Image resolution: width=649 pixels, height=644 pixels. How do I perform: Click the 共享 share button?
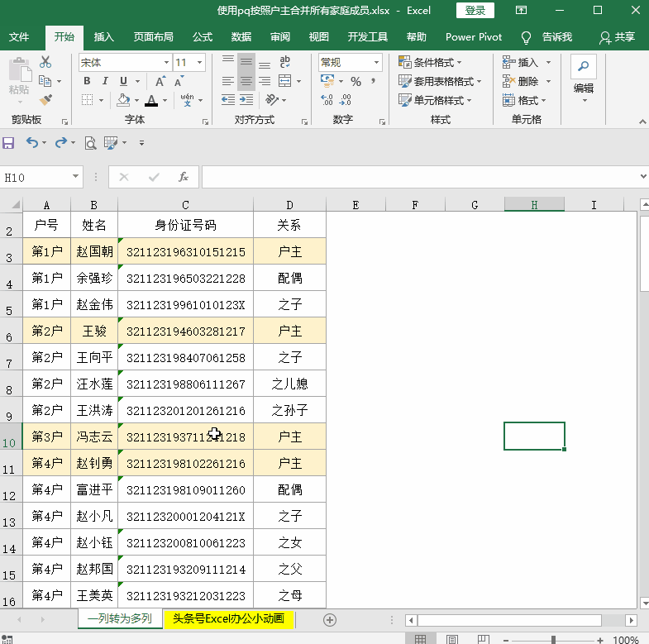point(617,37)
